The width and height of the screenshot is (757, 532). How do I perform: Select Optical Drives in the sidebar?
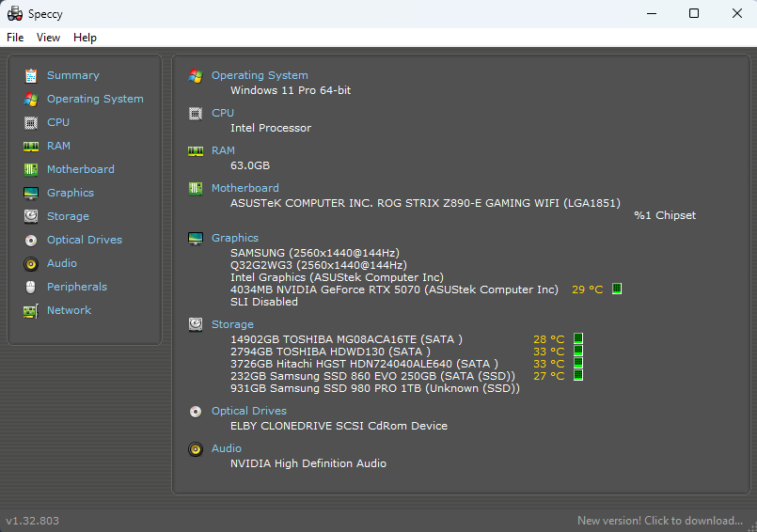(85, 240)
